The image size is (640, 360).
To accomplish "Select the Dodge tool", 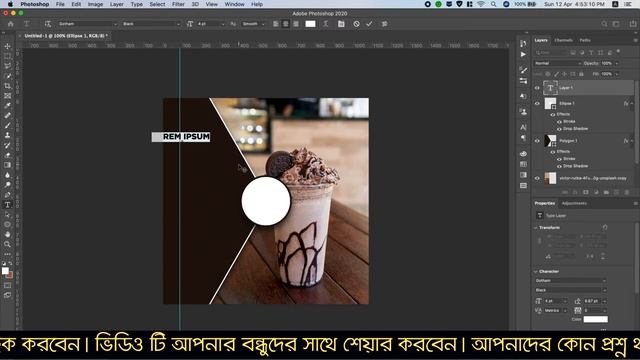I will click(x=7, y=184).
